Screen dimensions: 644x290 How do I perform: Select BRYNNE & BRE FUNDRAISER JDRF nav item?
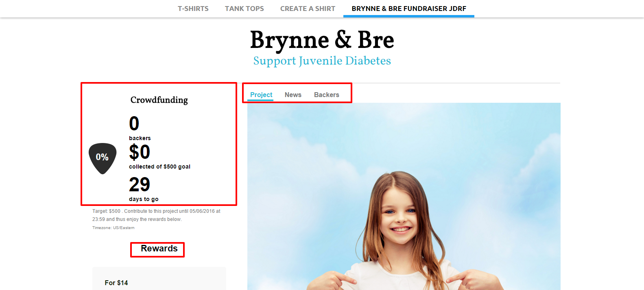click(x=409, y=9)
